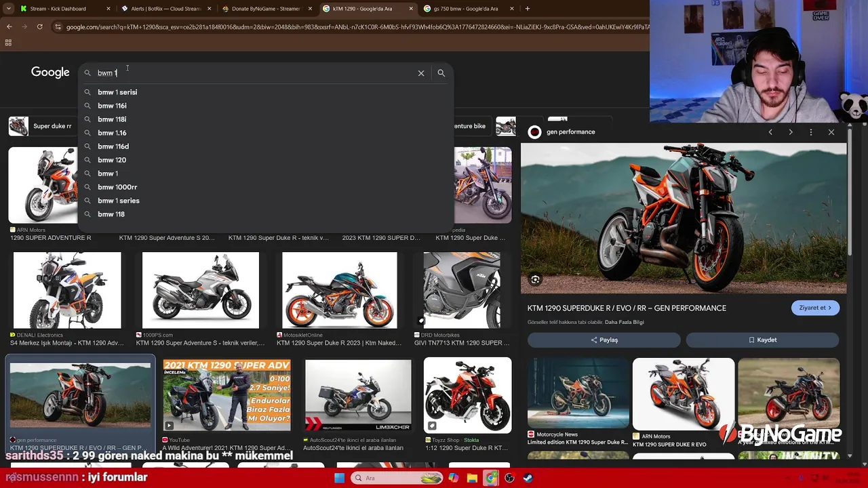Image resolution: width=868 pixels, height=488 pixels.
Task: Open the tab search dropdown arrow
Action: pyautogui.click(x=7, y=9)
